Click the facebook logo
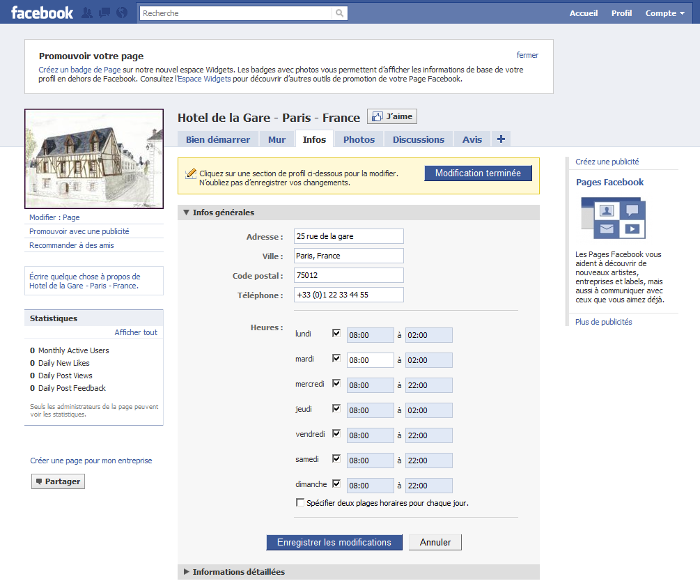Screen dimensions: 700x588 (42, 13)
